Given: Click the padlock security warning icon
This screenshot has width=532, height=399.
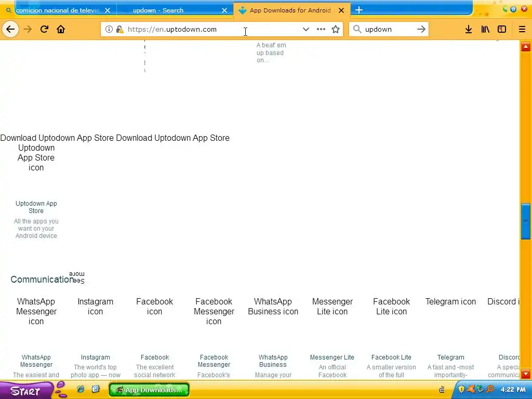Looking at the screenshot, I should point(119,29).
